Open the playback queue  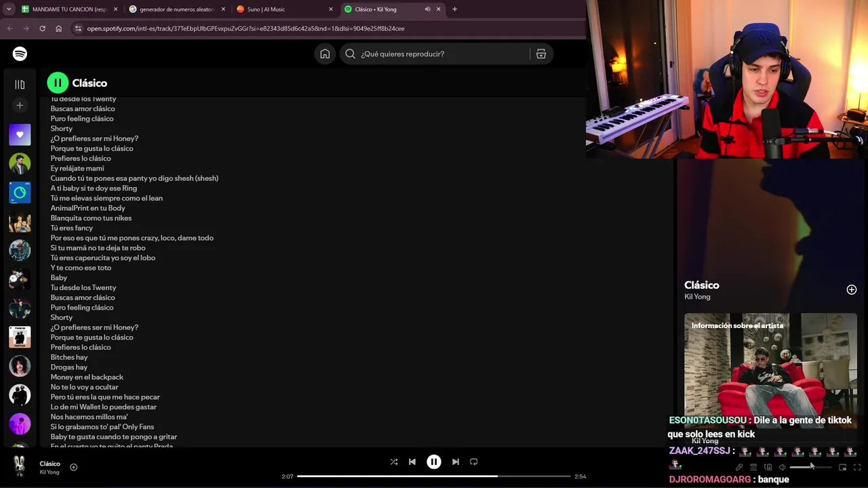pyautogui.click(x=753, y=467)
